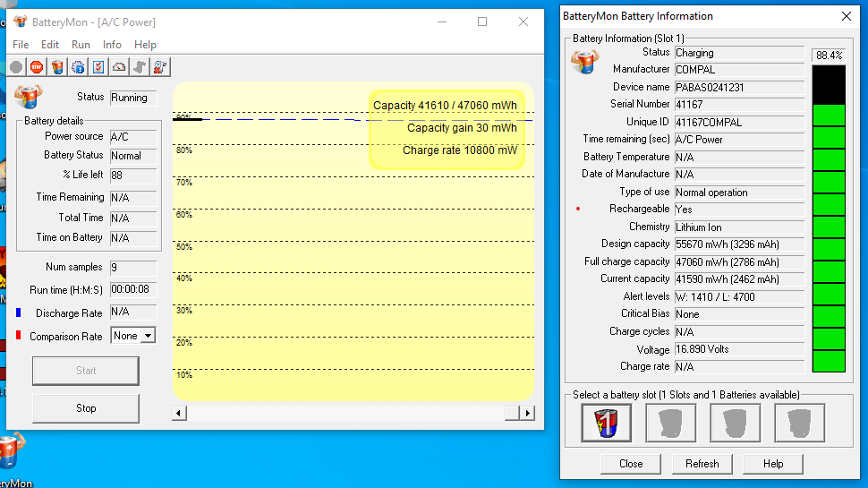Click the graph scrollbar right arrow
868x488 pixels.
(528, 413)
